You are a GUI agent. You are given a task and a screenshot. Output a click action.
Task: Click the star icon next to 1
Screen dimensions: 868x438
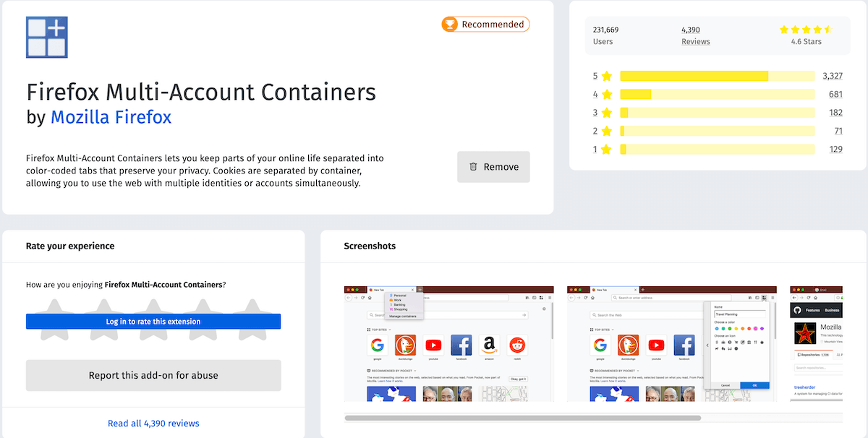(x=606, y=150)
